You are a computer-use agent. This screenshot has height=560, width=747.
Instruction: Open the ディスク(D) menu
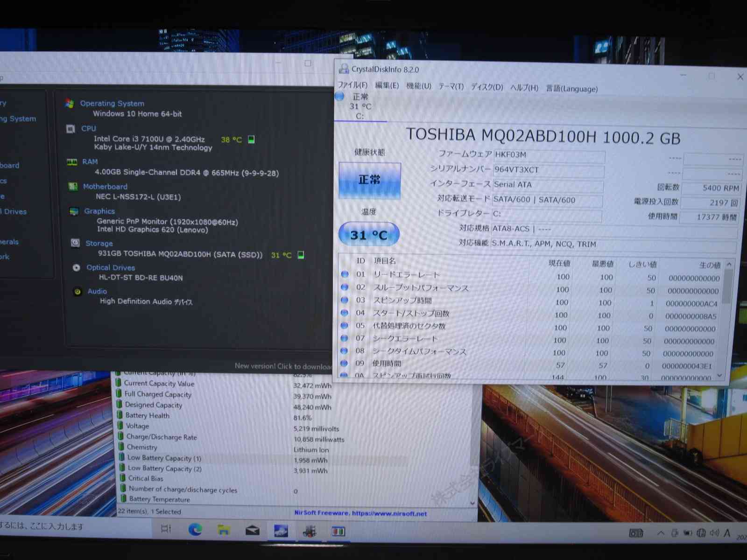(486, 87)
